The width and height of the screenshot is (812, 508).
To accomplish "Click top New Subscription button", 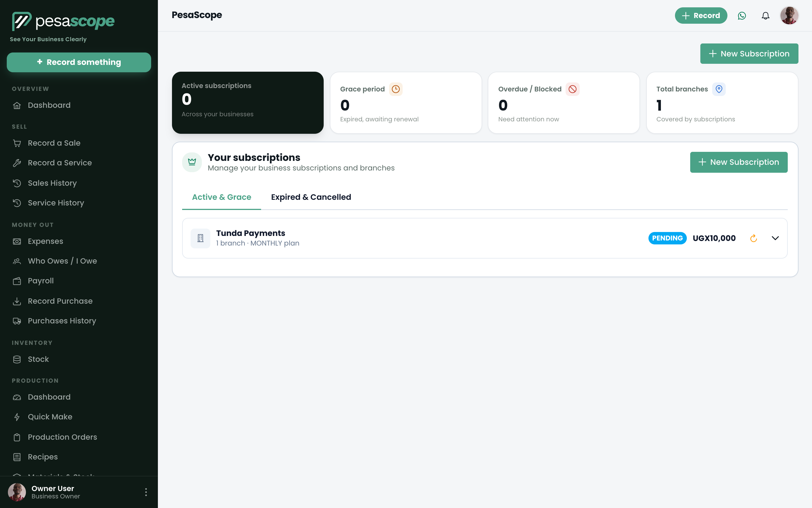I will coord(749,54).
